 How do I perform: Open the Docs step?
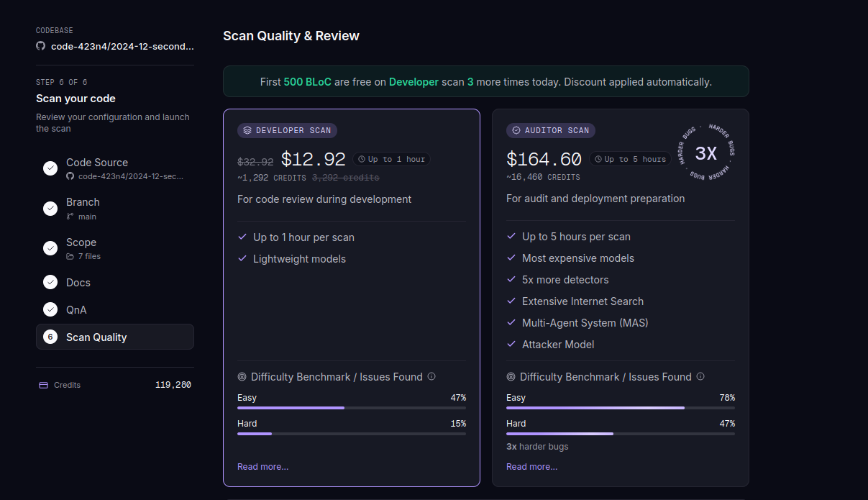pos(115,282)
